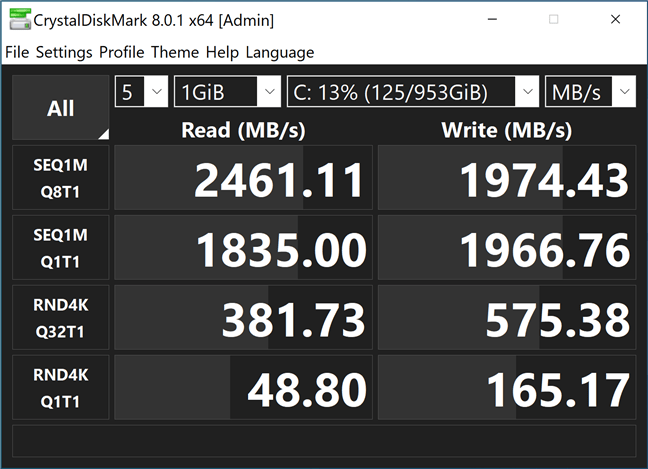The width and height of the screenshot is (648, 469).
Task: Select the 1966.76 write result
Action: click(507, 248)
